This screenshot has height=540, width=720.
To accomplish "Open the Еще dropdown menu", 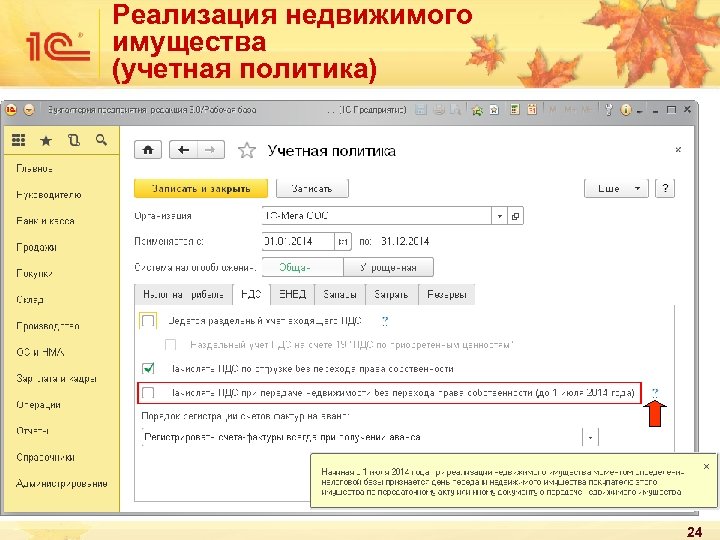I will tap(616, 188).
